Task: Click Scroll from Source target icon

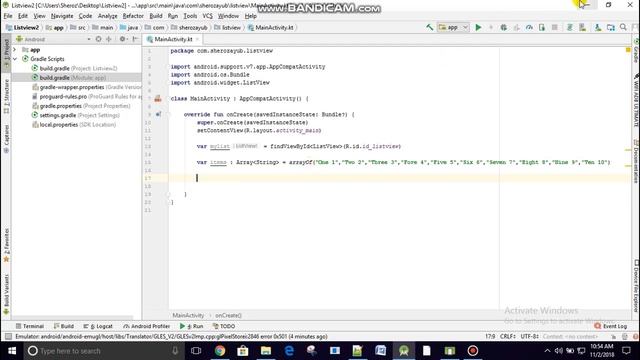Action: pos(98,39)
